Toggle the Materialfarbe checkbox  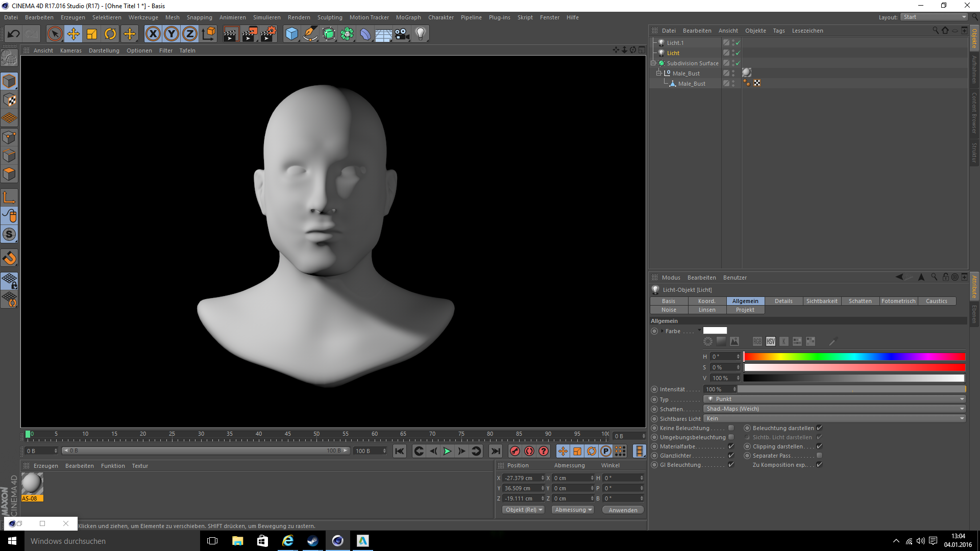pyautogui.click(x=731, y=446)
